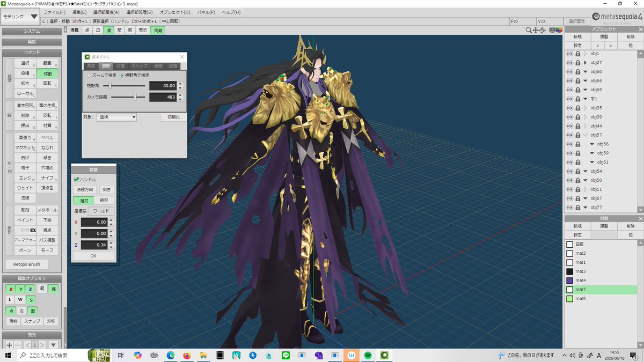Click the Spotify icon in the taskbar
The height and width of the screenshot is (362, 644).
coord(368,355)
